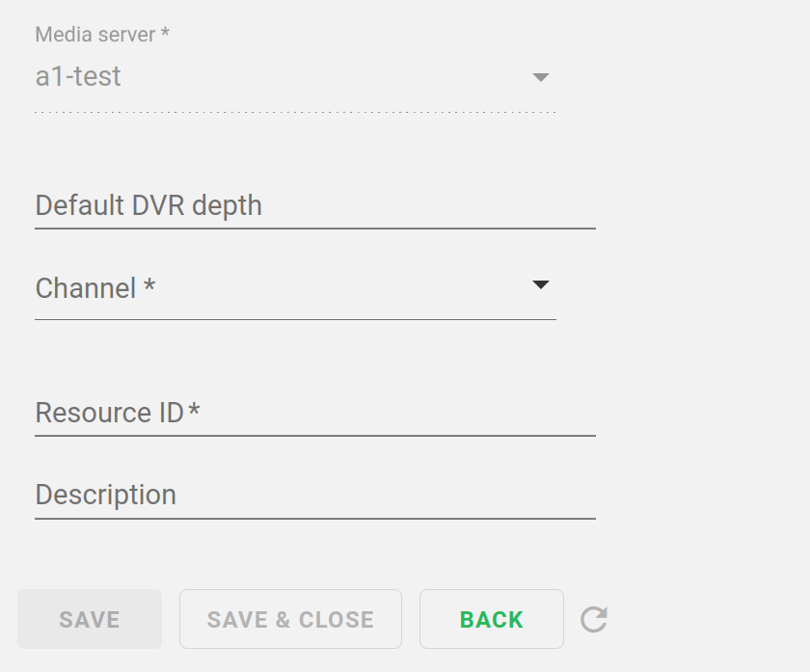Click the Description placeholder label
This screenshot has width=810, height=672.
pyautogui.click(x=106, y=496)
